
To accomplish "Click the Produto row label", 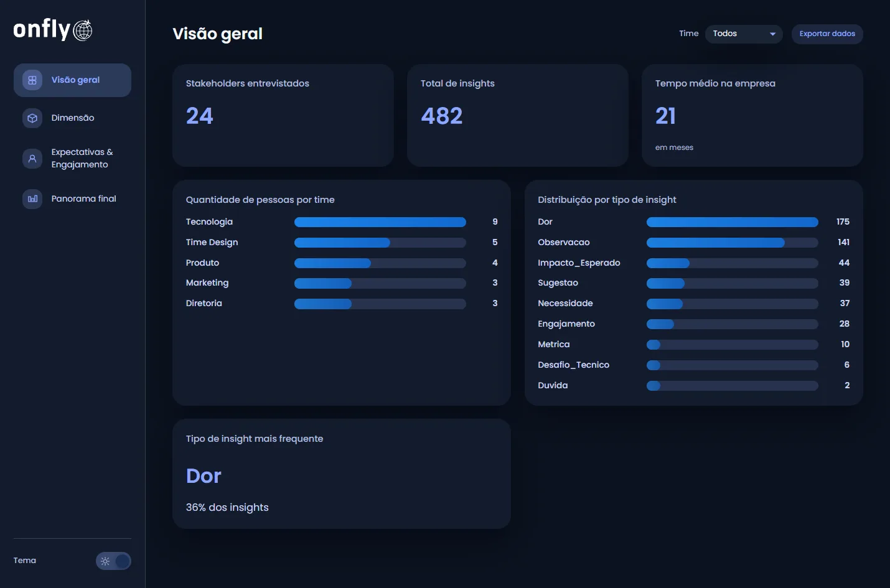I will (202, 263).
